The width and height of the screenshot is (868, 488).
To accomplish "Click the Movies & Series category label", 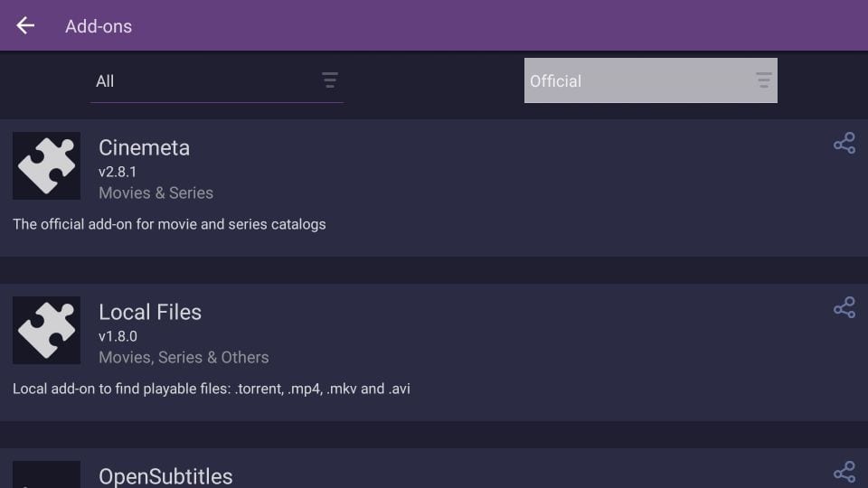I will tap(156, 193).
